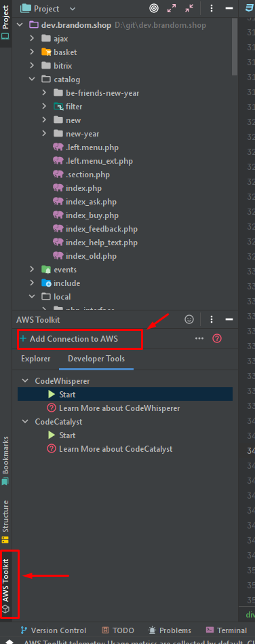Click the basket folder icon
The height and width of the screenshot is (644, 255).
[x=46, y=52]
